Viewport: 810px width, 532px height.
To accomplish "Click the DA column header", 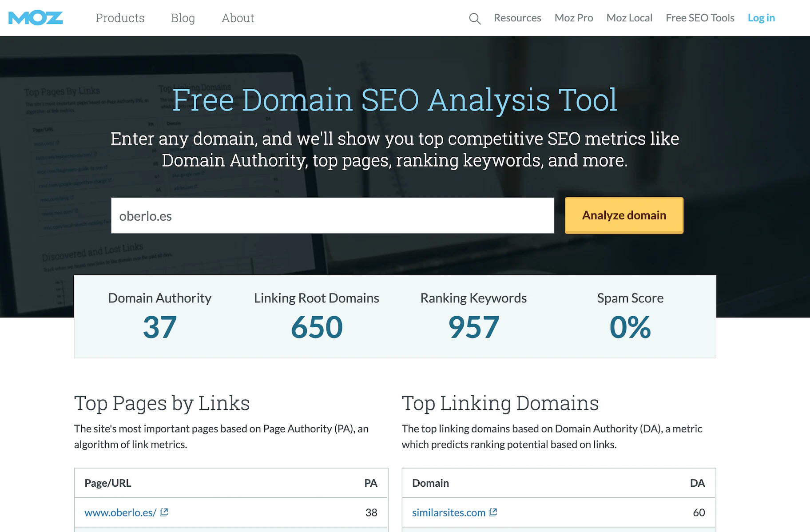I will (x=698, y=483).
